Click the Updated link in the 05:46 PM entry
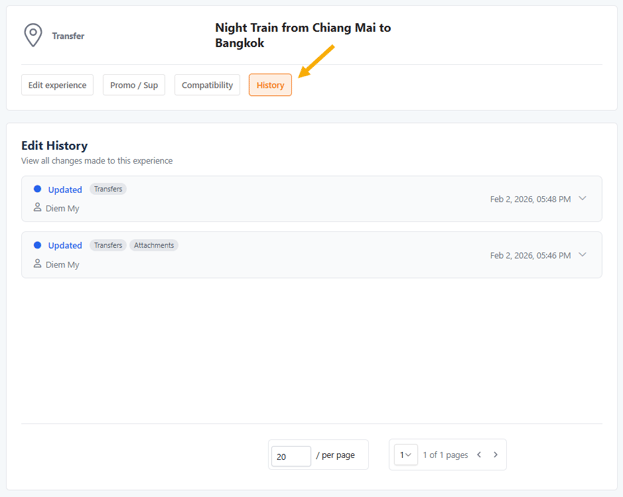 (x=65, y=246)
